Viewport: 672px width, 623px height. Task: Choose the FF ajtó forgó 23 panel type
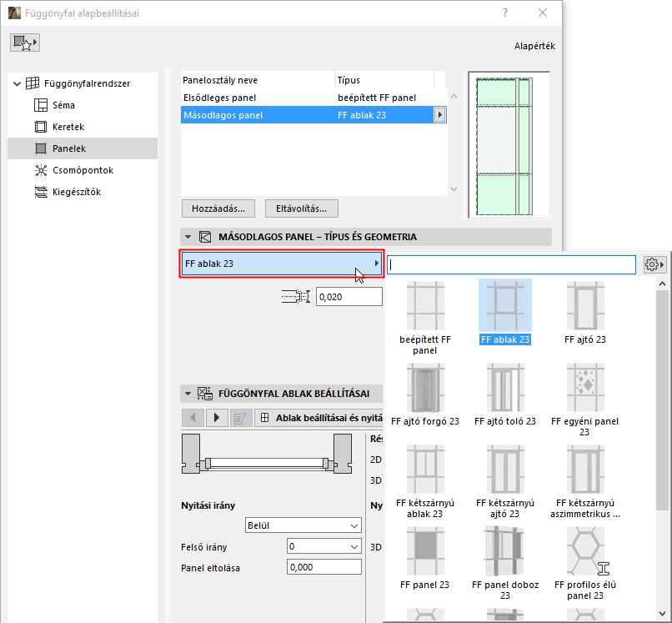tap(425, 394)
